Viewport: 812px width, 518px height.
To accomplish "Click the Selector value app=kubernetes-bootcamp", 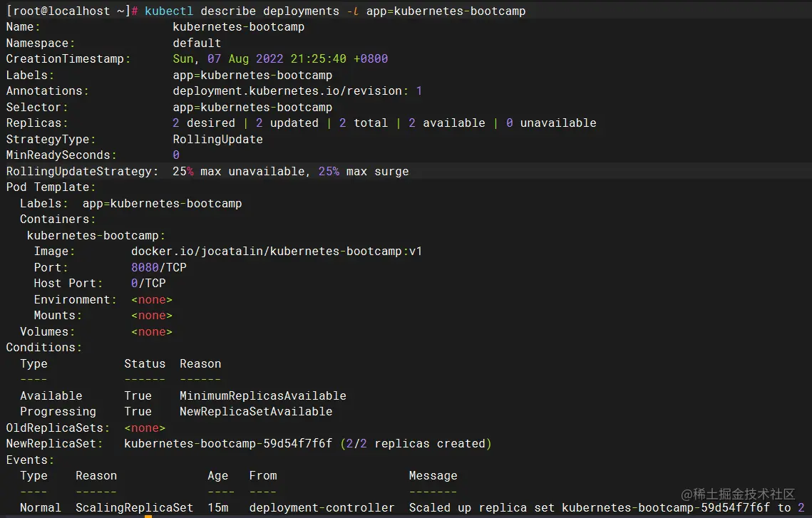I will pos(252,107).
